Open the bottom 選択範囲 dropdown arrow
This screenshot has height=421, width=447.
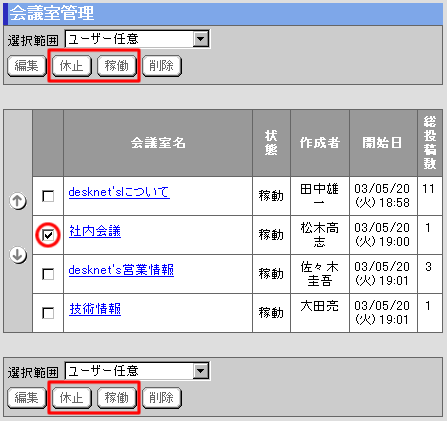(x=201, y=371)
